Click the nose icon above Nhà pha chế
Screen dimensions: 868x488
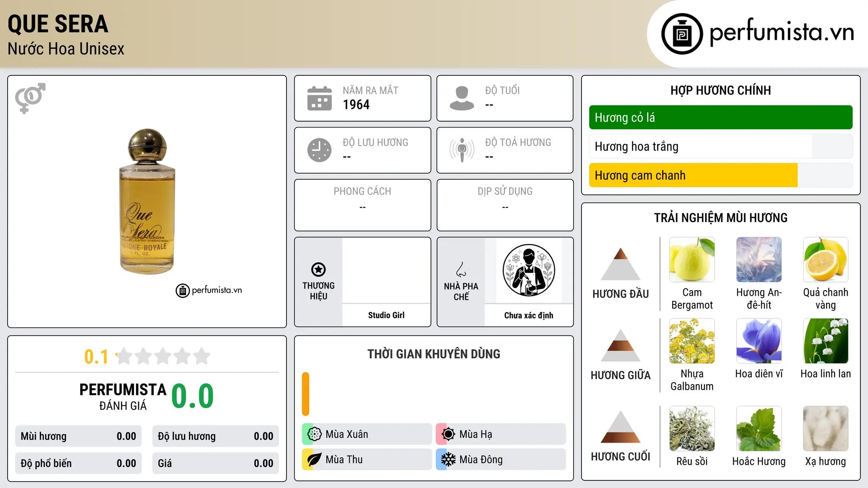(461, 269)
